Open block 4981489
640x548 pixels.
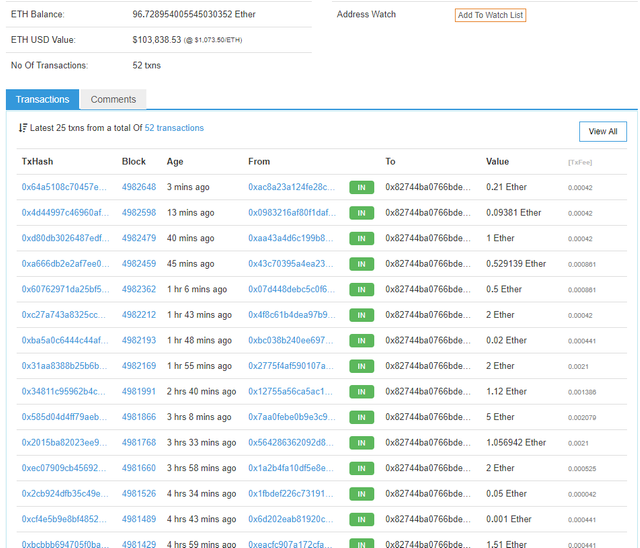[x=139, y=519]
